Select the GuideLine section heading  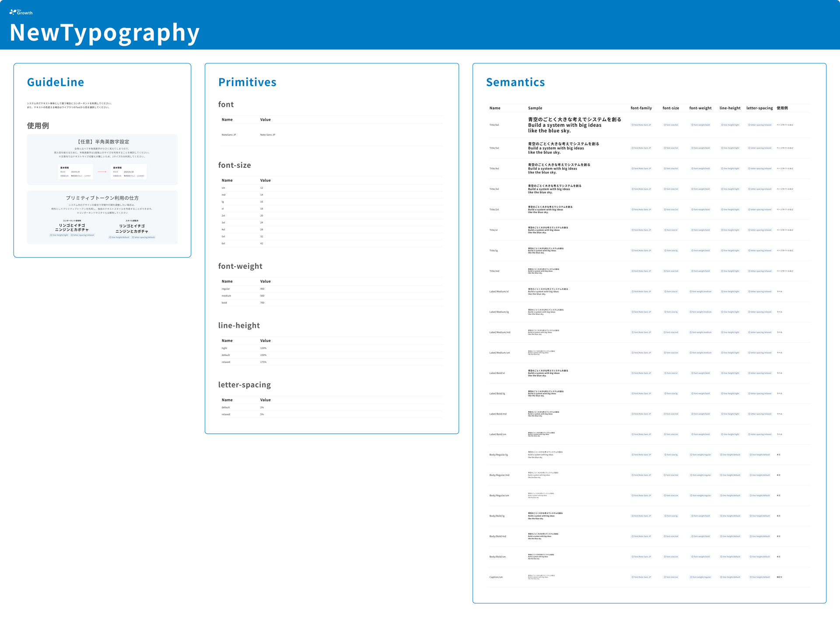point(56,82)
